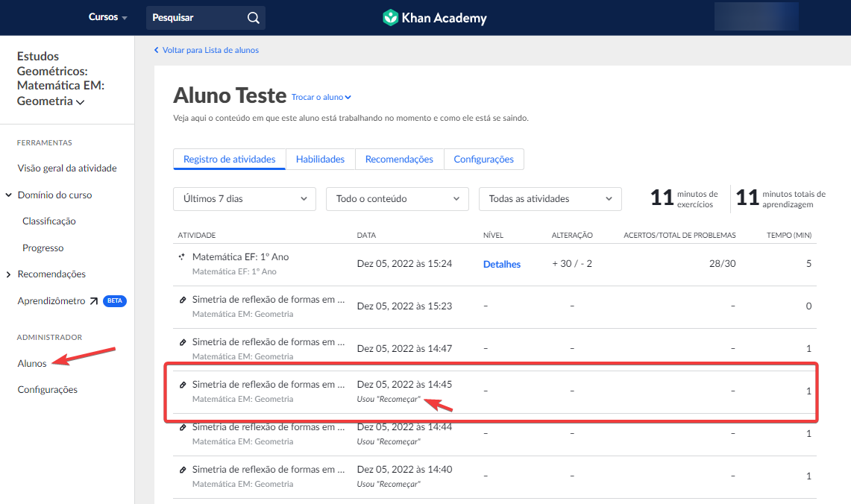Go to Visão geral da atividade
Viewport: 851px width, 504px height.
pos(67,168)
